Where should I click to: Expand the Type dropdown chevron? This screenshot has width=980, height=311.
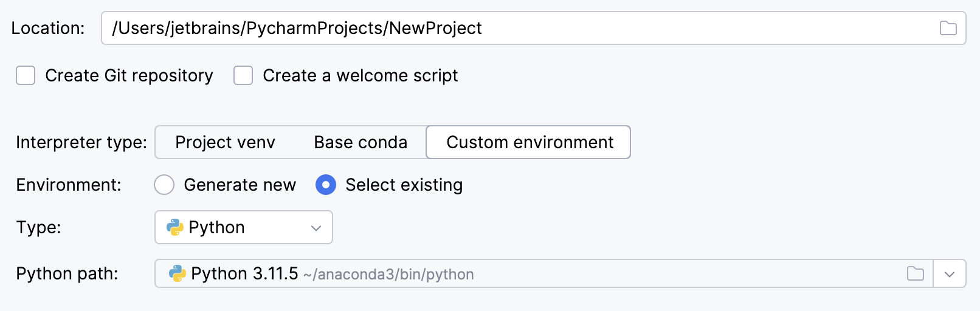[x=316, y=228]
